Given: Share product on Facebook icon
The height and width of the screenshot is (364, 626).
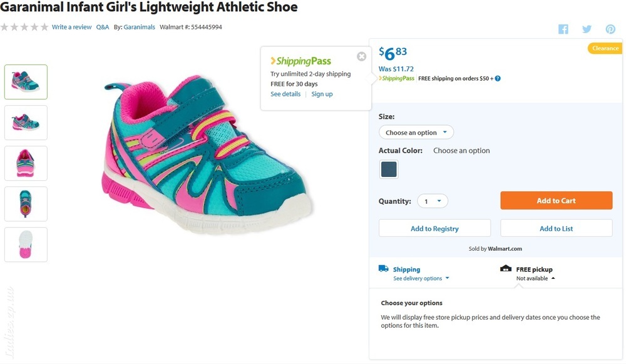Looking at the screenshot, I should pyautogui.click(x=563, y=29).
